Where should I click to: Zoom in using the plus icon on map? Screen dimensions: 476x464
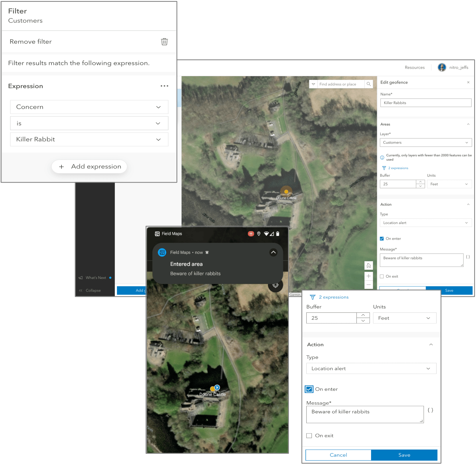pos(369,276)
